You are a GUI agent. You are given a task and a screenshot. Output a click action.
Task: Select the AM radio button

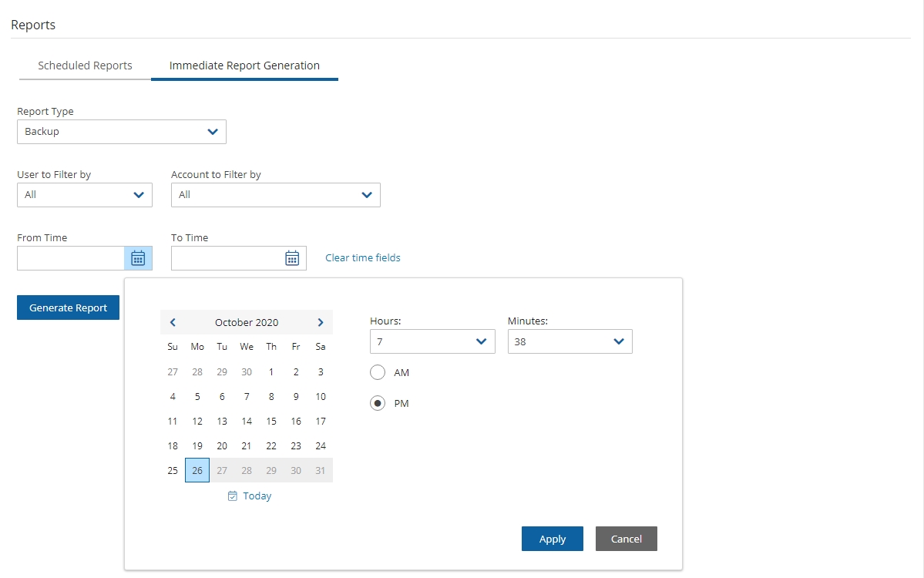tap(378, 373)
